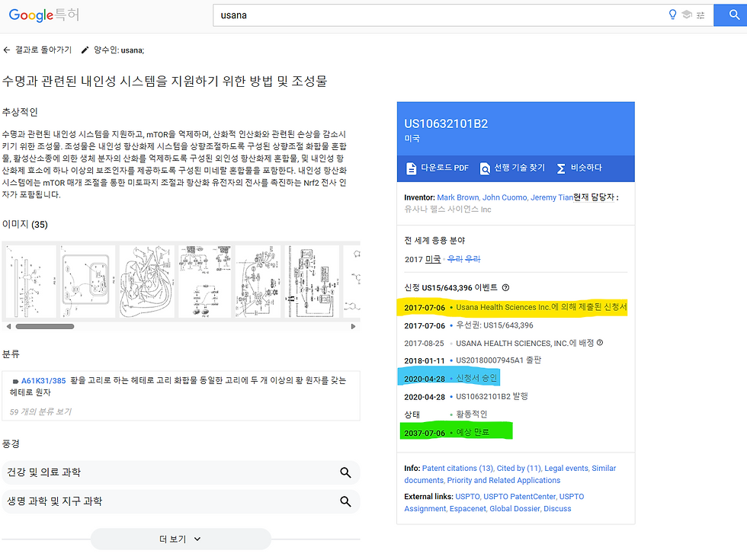Open Discuss external link
This screenshot has height=560, width=747.
tap(557, 509)
